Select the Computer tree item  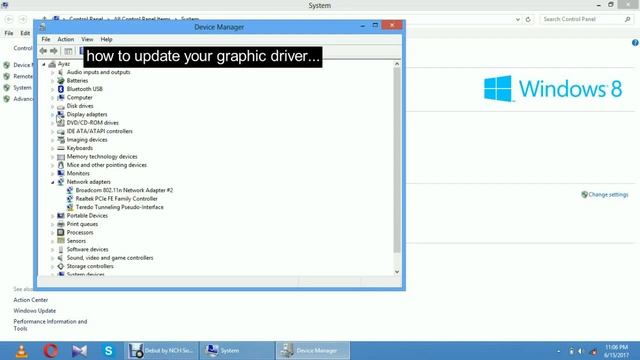pos(79,98)
